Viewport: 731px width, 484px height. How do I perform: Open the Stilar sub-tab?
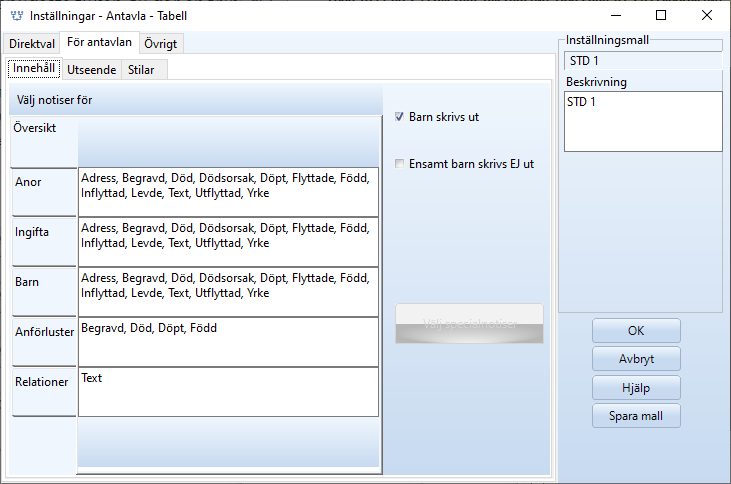(x=141, y=70)
